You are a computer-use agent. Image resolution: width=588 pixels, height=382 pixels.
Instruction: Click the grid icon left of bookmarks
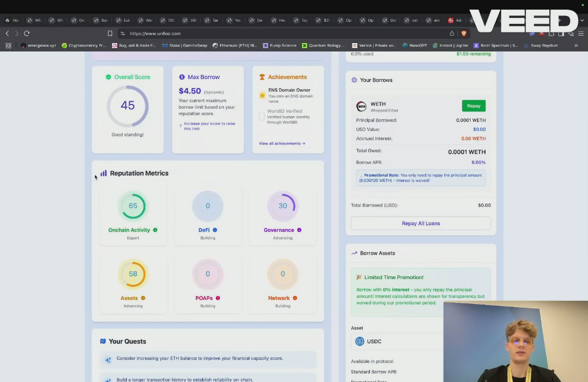[x=8, y=45]
